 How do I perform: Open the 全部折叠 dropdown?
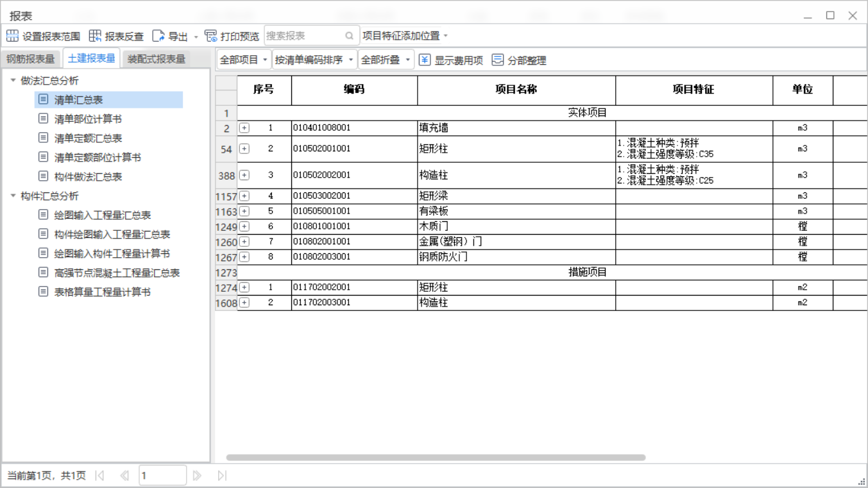click(386, 60)
